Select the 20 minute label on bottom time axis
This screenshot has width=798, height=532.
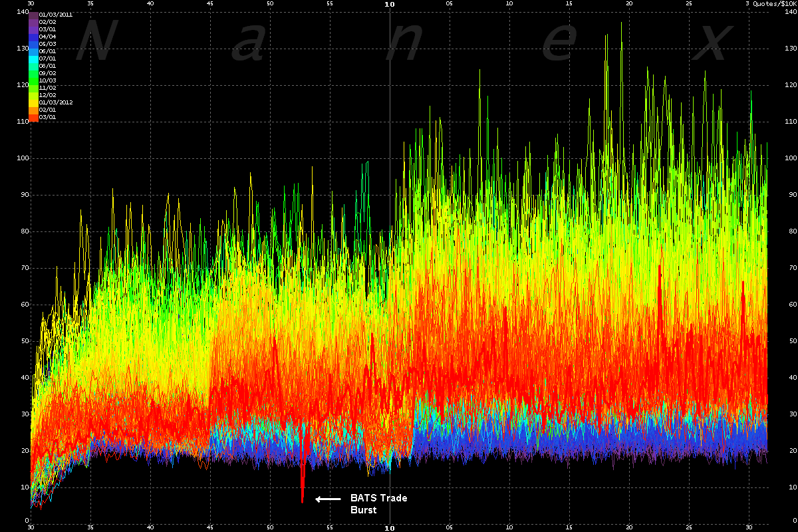point(630,527)
